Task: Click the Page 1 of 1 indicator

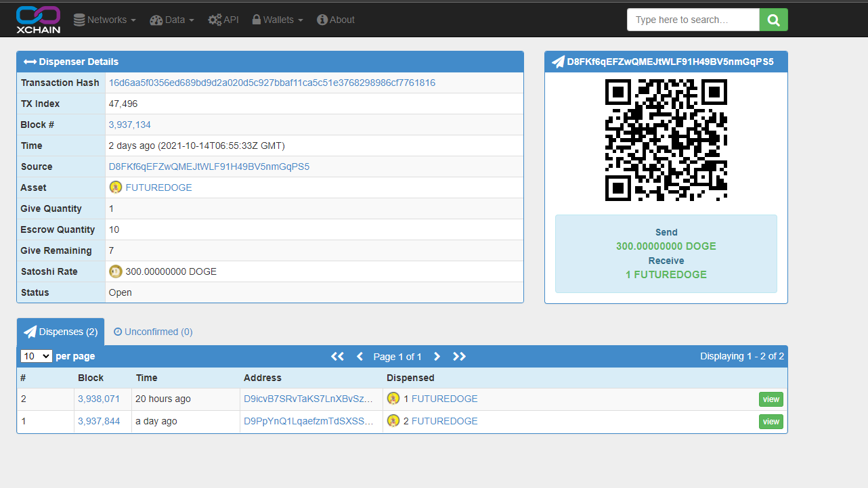Action: (397, 356)
